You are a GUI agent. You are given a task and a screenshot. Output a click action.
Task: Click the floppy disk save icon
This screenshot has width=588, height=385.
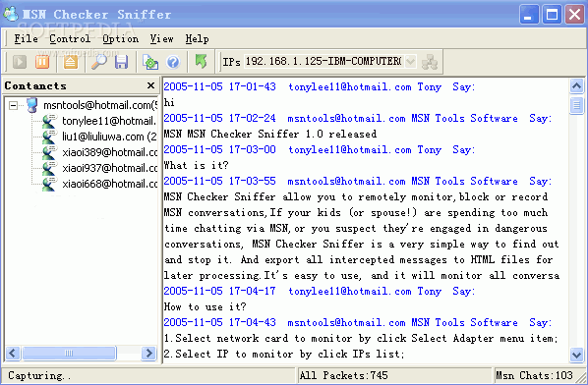(x=121, y=62)
